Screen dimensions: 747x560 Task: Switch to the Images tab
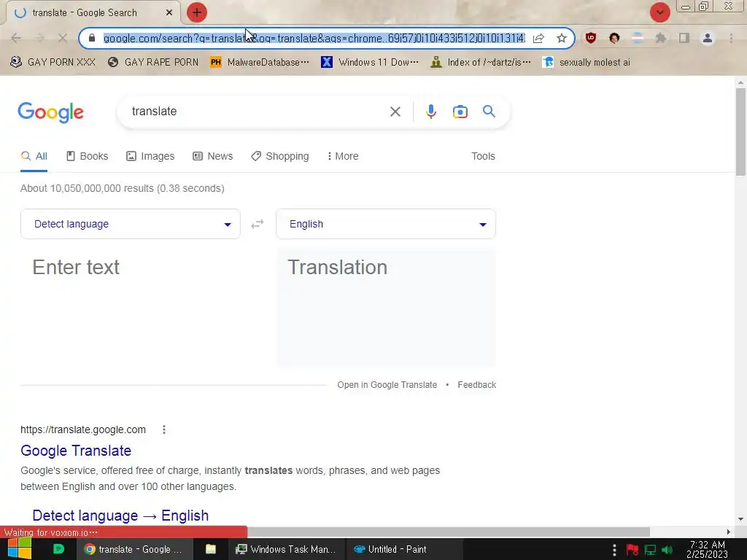[150, 156]
